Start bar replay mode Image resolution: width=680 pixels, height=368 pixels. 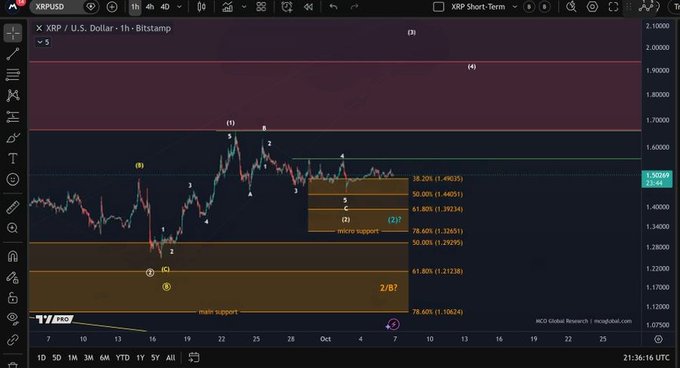(x=308, y=7)
